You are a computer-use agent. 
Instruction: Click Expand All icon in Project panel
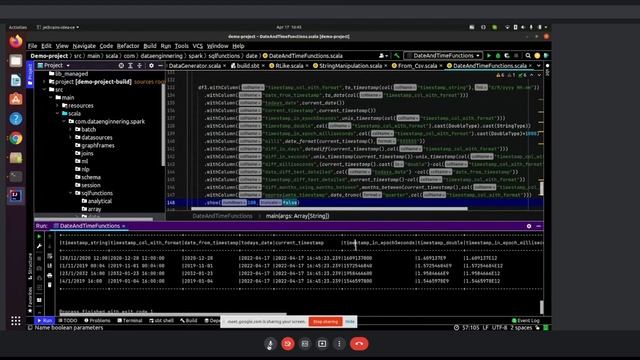coord(130,65)
